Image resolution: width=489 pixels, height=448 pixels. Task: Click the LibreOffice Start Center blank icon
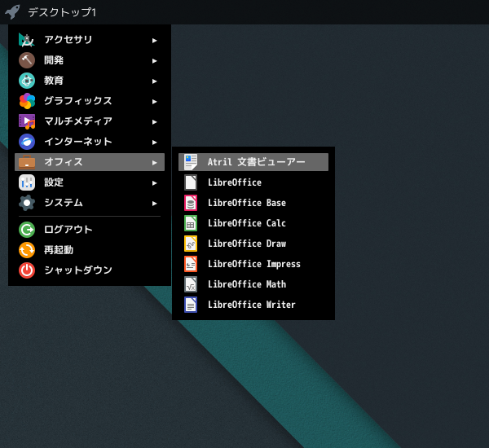[x=191, y=182]
